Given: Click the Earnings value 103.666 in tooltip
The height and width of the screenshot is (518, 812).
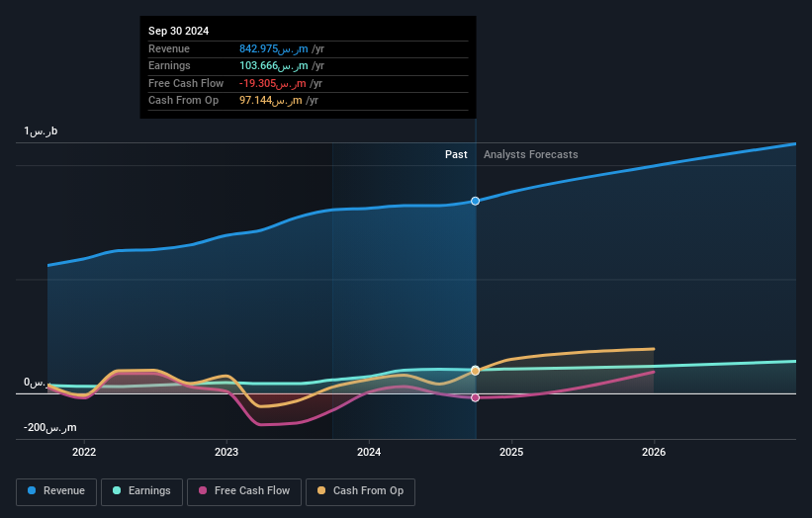Looking at the screenshot, I should tap(273, 65).
